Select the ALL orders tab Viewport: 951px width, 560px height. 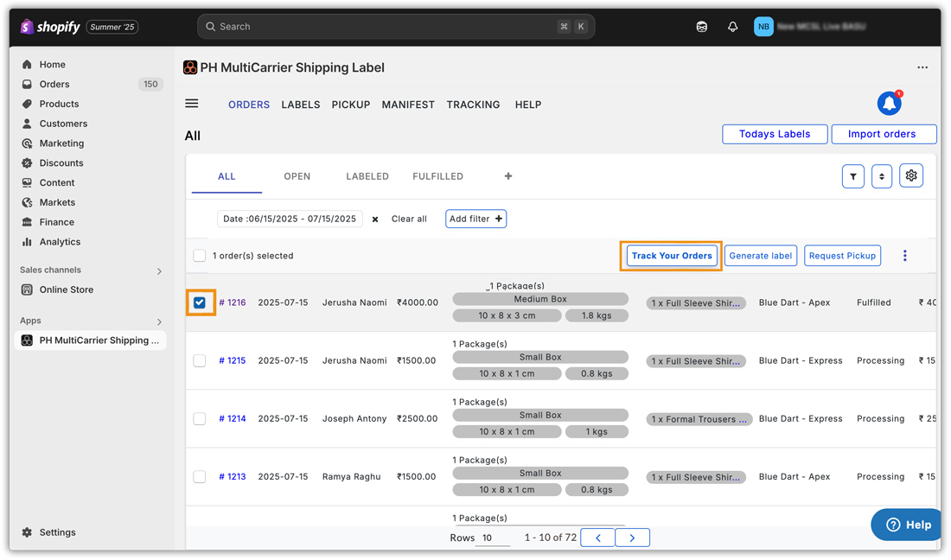tap(227, 176)
